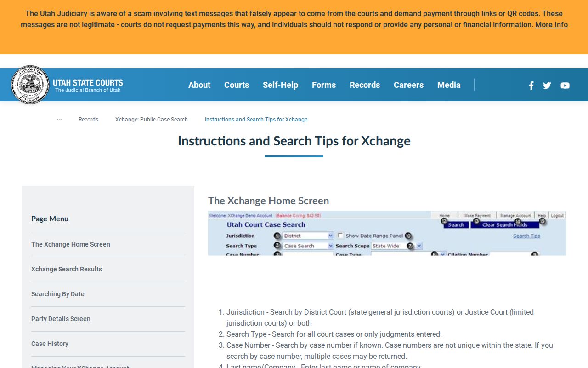The image size is (588, 368).
Task: Follow the More Info link in scam alert
Action: coord(551,25)
